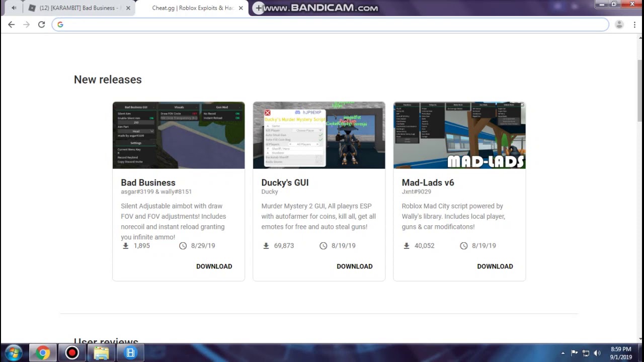Open File Explorer from the taskbar

(101, 353)
